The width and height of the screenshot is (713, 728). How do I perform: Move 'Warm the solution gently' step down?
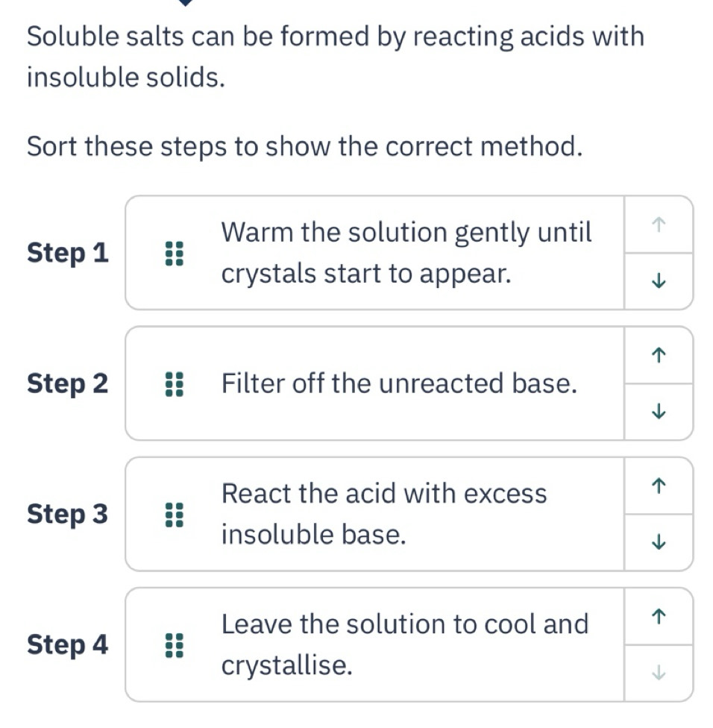click(659, 281)
